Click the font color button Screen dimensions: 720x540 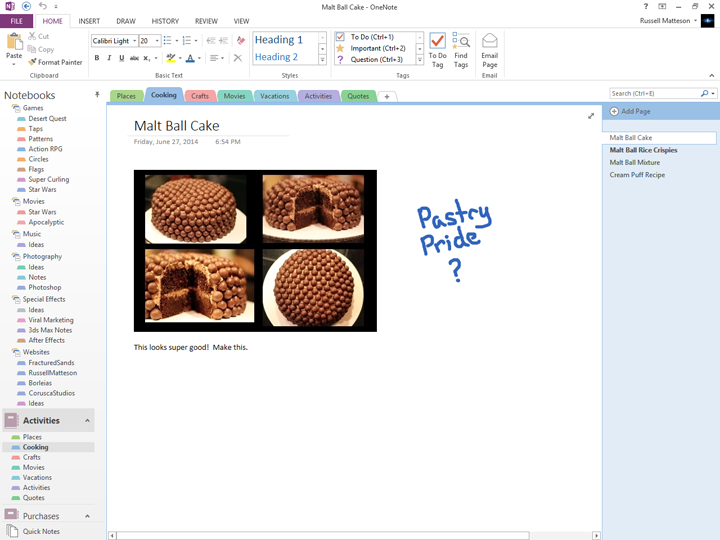point(190,58)
